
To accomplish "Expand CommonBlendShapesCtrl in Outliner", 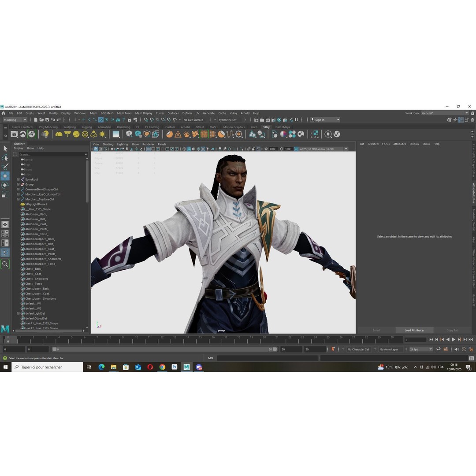I will (18, 190).
